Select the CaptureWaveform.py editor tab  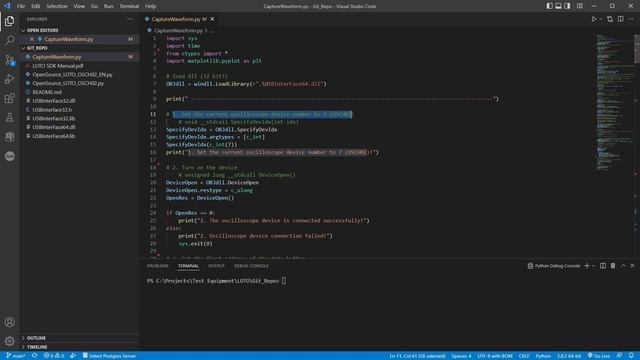(x=176, y=19)
